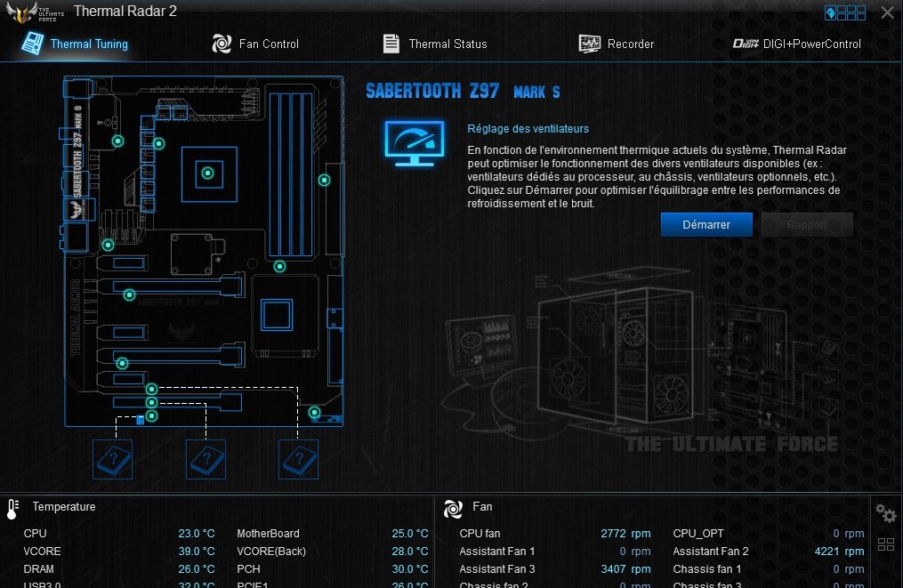Click the TUF logo in the title bar
903x588 pixels.
coord(35,12)
